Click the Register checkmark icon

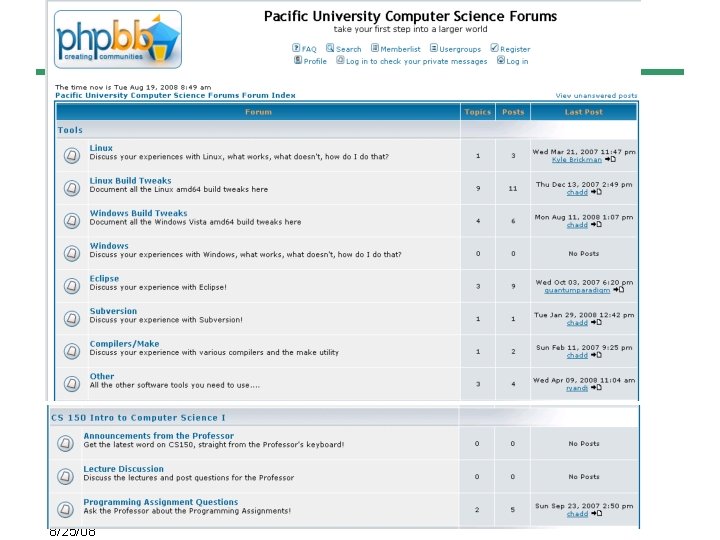coord(495,48)
